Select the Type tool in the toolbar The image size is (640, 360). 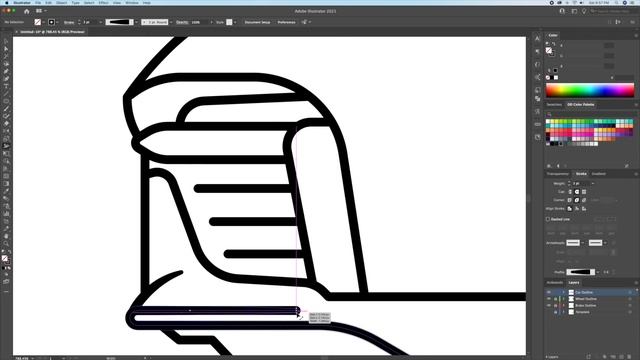click(x=6, y=86)
